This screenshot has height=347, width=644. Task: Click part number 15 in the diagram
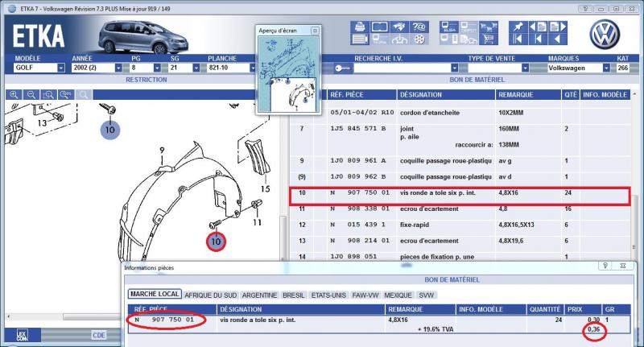pyautogui.click(x=266, y=189)
